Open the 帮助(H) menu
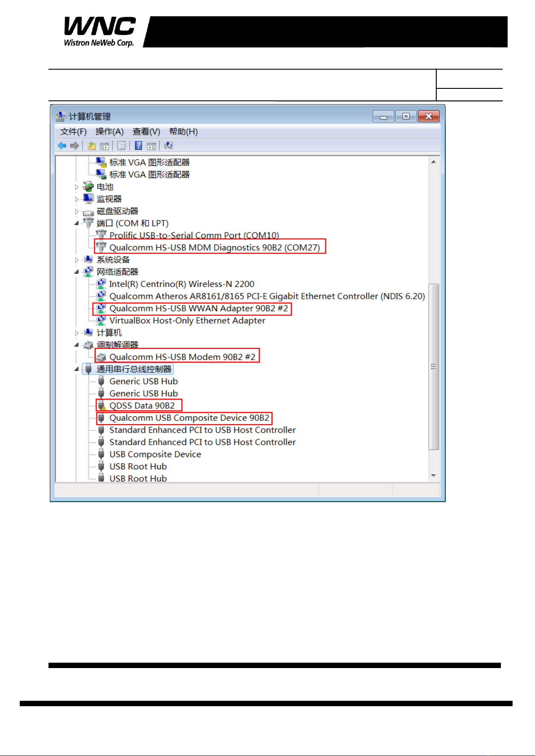This screenshot has width=535, height=756. click(183, 131)
